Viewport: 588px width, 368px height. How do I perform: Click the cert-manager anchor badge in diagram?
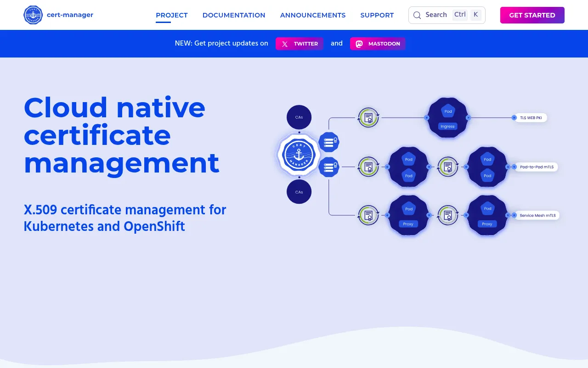coord(299,155)
